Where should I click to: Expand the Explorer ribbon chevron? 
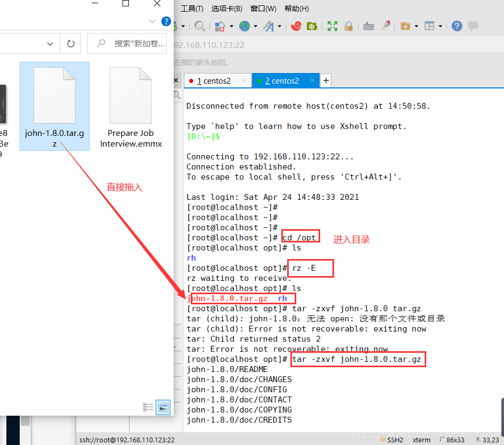coord(152,21)
